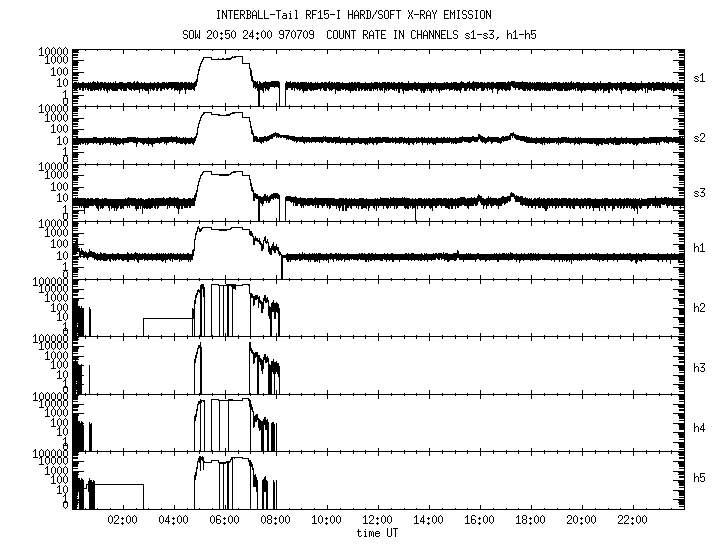Select the s2 channel label

pos(699,134)
